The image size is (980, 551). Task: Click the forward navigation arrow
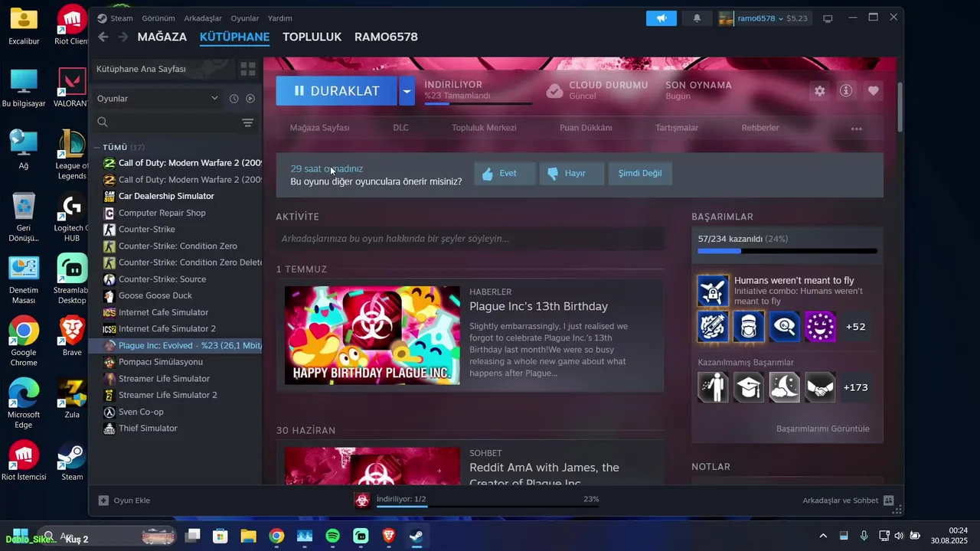(122, 37)
